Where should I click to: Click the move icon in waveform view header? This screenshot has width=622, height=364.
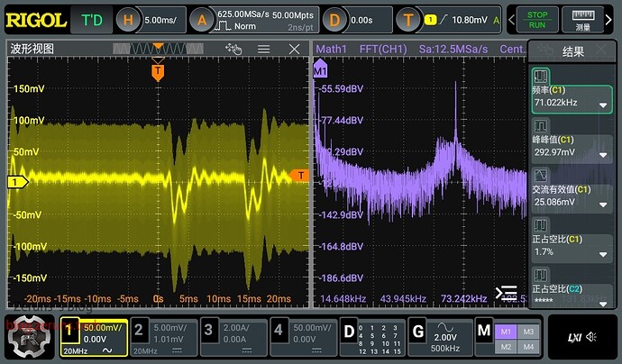coord(234,49)
